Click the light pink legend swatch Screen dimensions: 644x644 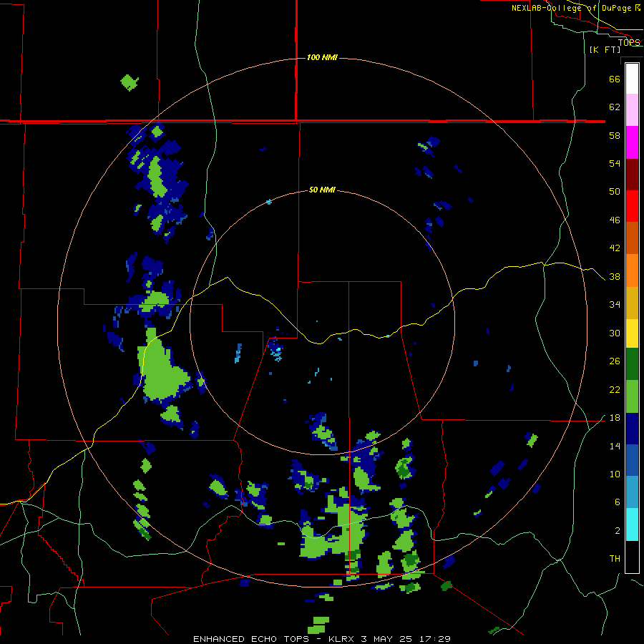coord(632,110)
